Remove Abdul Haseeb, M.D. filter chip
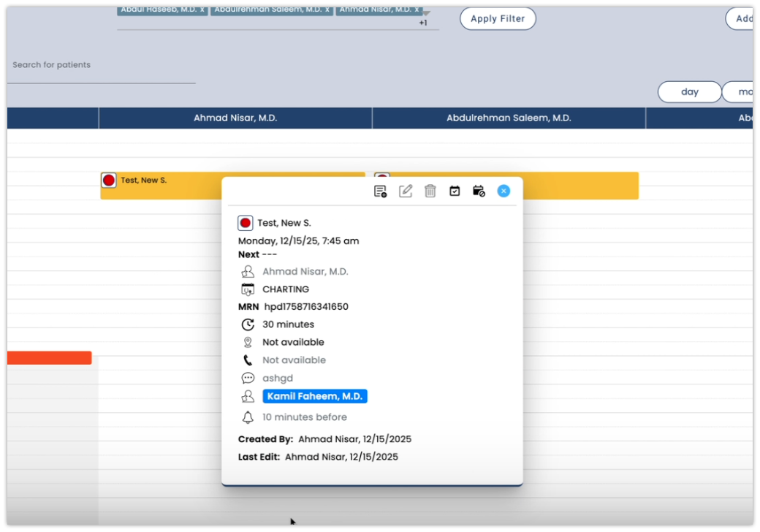Image resolution: width=760 pixels, height=532 pixels. [202, 9]
